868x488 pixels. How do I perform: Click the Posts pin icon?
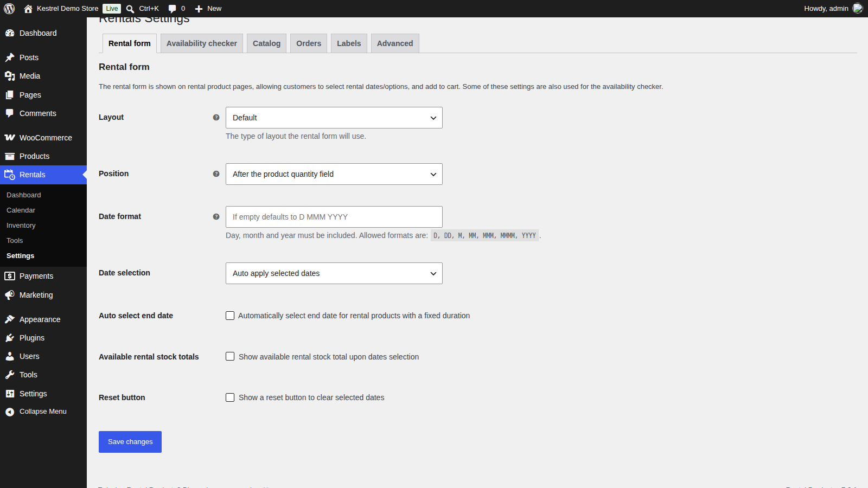coord(10,57)
